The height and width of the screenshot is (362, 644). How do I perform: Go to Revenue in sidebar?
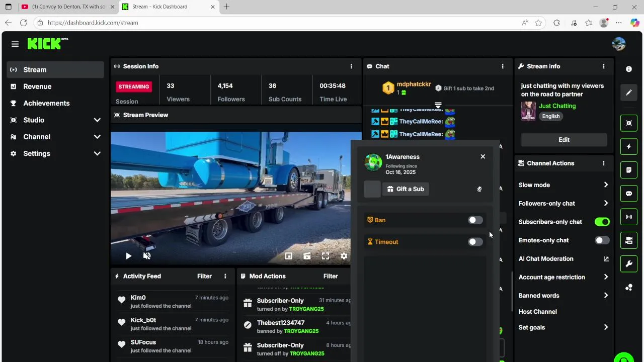tap(55, 86)
